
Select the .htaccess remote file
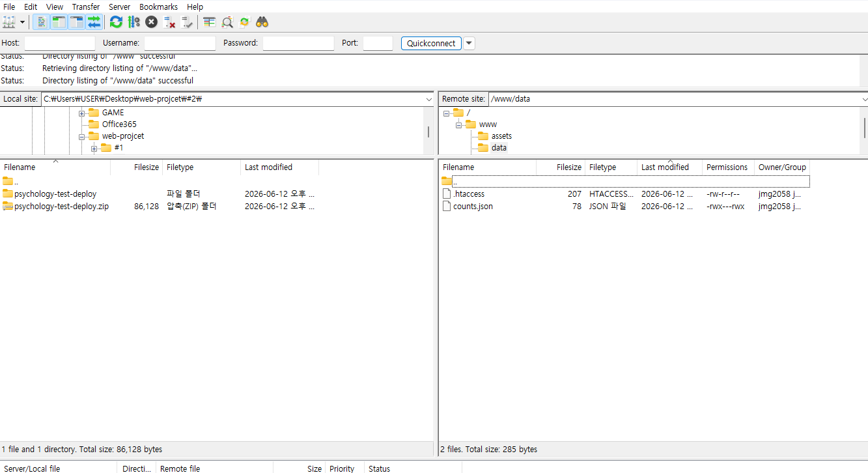469,194
